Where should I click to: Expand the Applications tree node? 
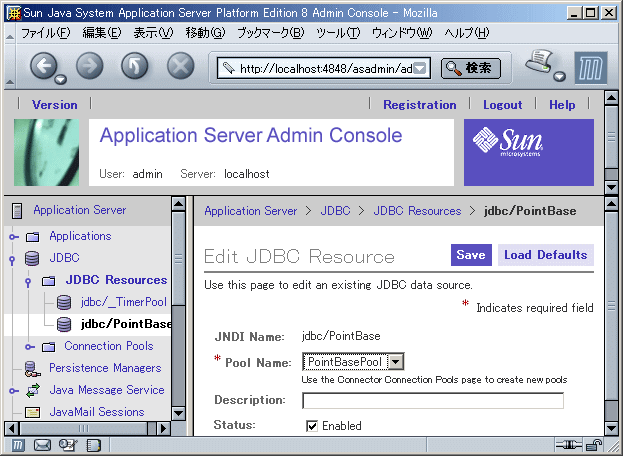(14, 237)
